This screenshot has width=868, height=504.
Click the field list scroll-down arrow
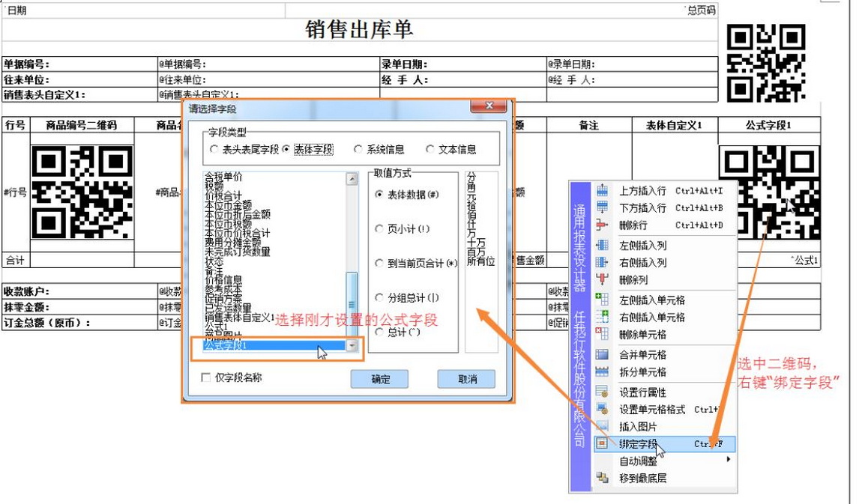tap(352, 345)
